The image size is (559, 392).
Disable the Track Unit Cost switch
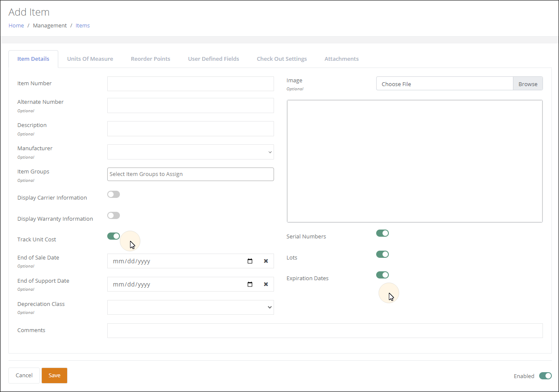point(114,236)
